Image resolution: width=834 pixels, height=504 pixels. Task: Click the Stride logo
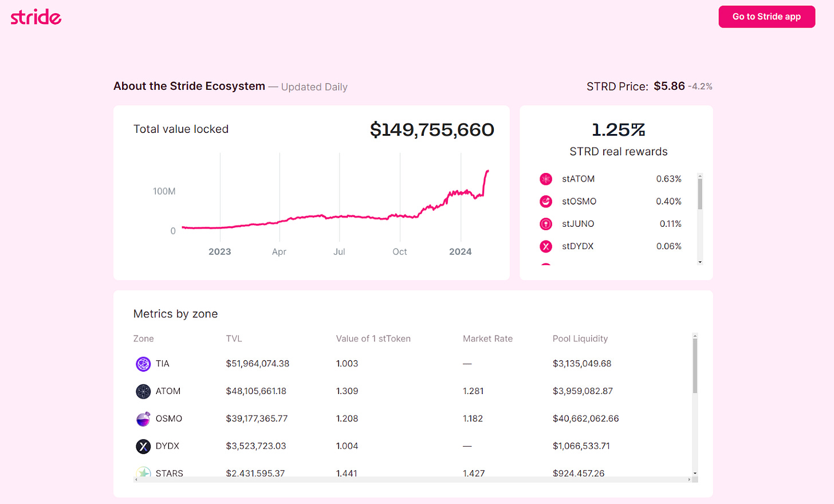[36, 17]
